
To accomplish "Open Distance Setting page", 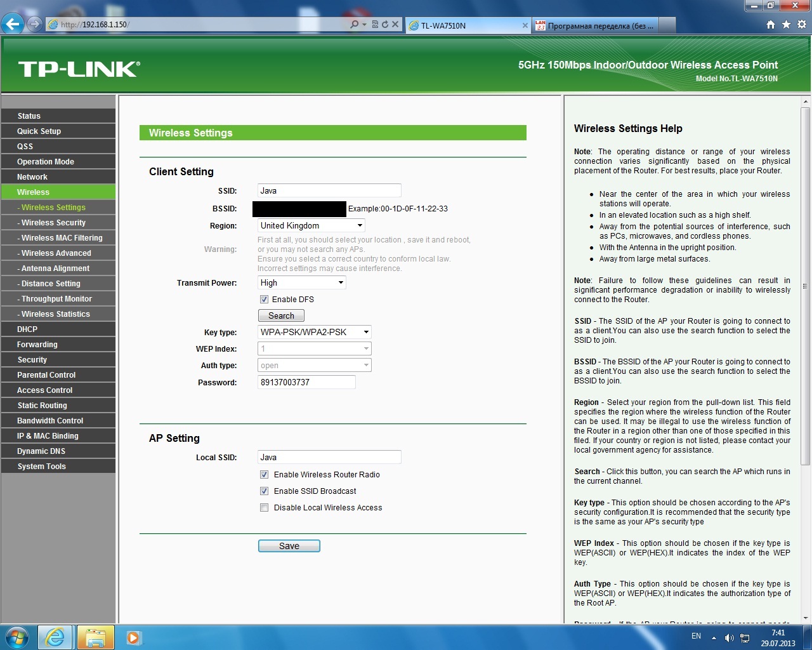I will pos(58,283).
